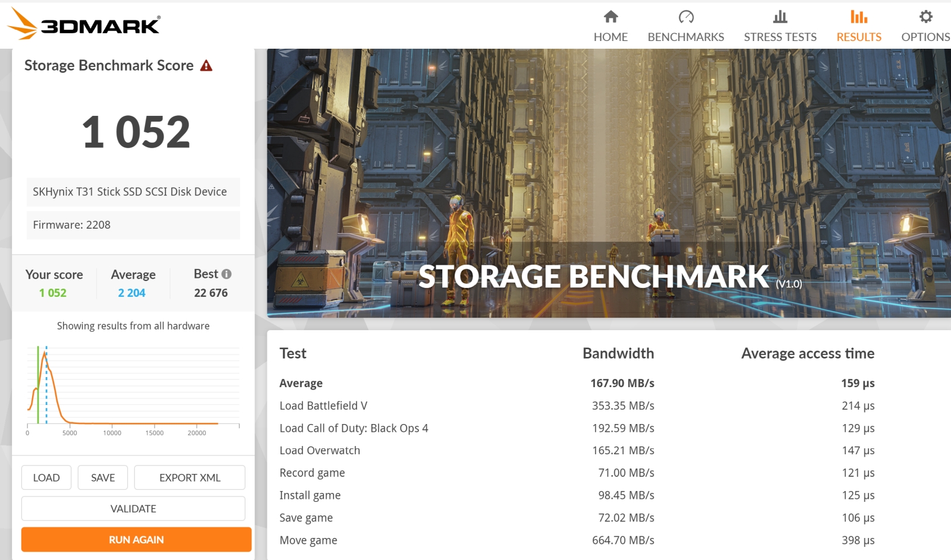Click the (V1.0) version label

789,284
